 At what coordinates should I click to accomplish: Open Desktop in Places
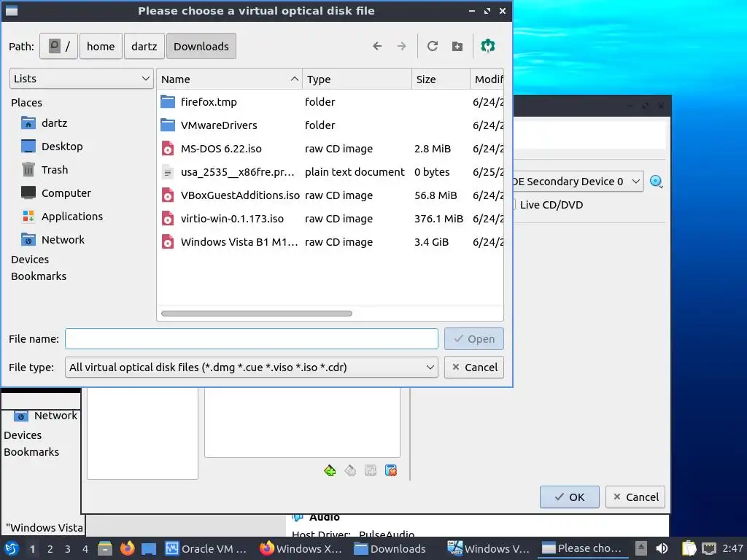(52, 146)
